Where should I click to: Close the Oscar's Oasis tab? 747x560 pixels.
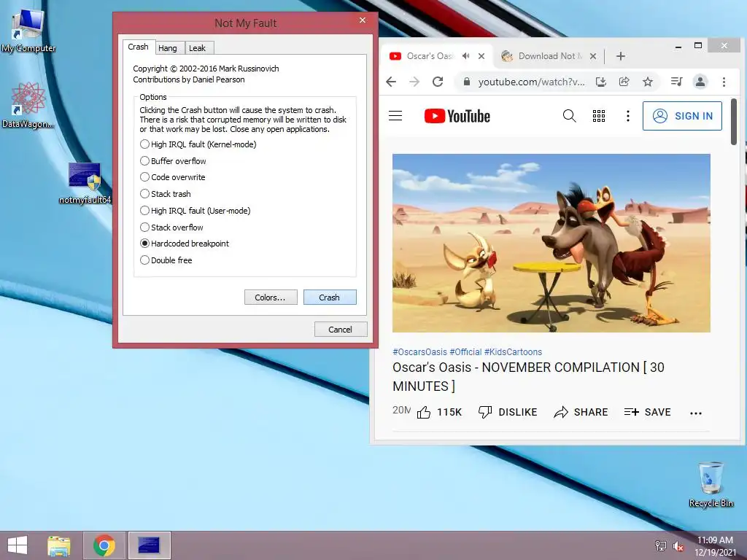(481, 55)
